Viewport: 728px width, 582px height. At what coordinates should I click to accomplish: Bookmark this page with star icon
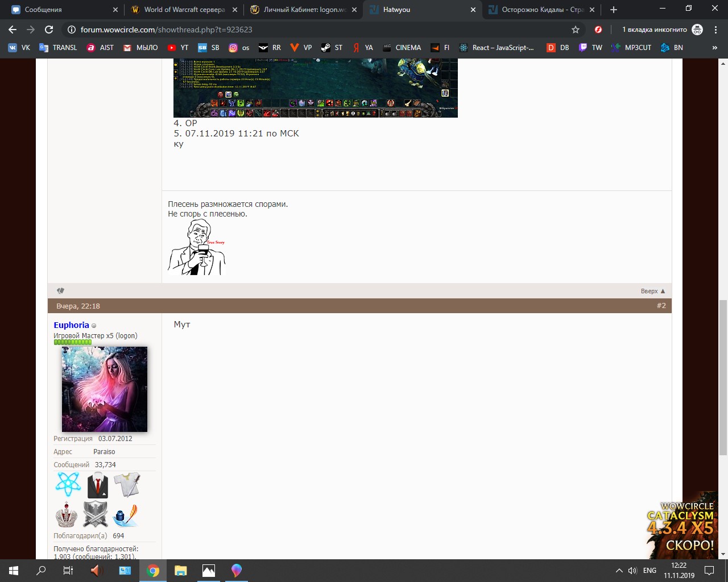pos(576,30)
